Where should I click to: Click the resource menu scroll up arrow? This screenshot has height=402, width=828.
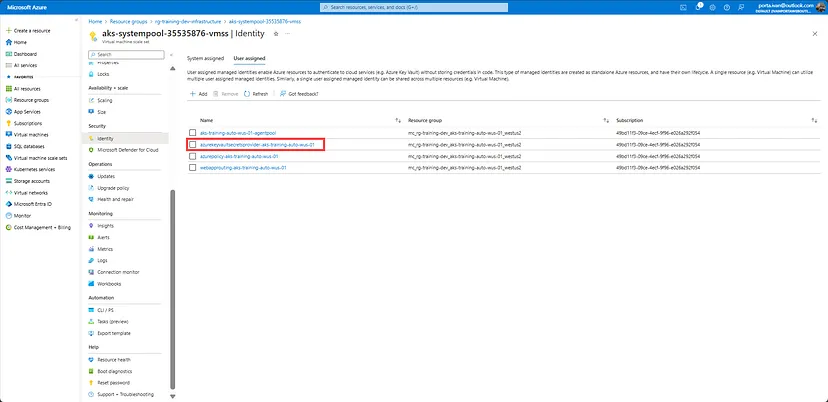point(172,69)
